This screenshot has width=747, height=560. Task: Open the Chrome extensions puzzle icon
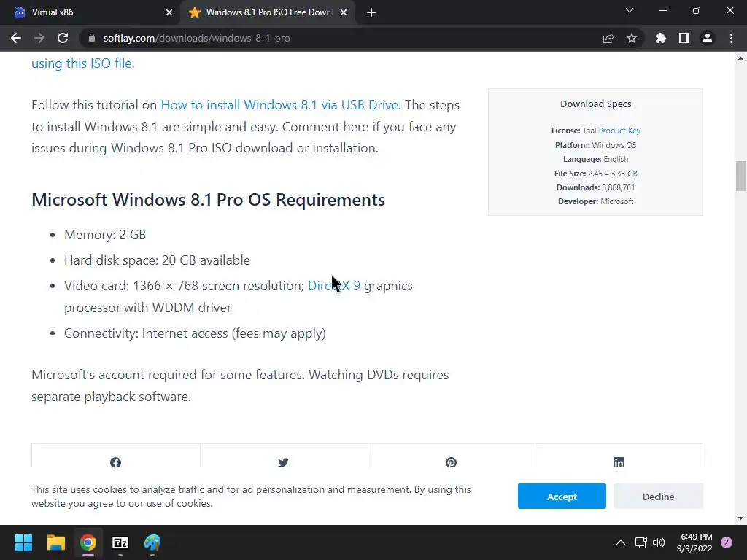[x=661, y=38]
